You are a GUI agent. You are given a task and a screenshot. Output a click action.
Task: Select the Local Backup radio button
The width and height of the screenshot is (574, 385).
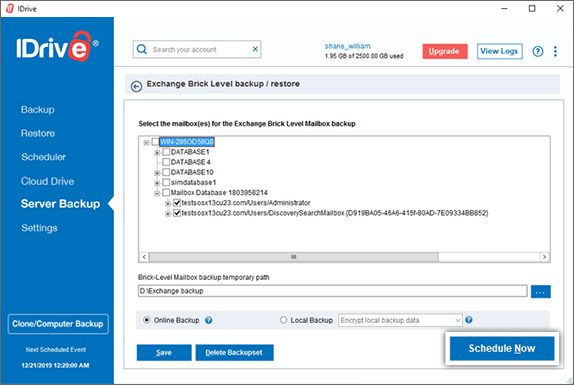click(x=283, y=320)
